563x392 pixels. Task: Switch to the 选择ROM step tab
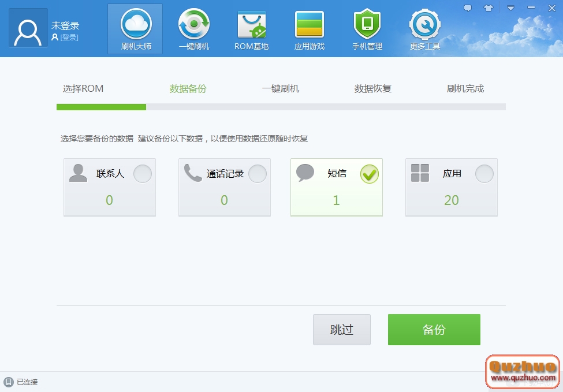(x=83, y=88)
